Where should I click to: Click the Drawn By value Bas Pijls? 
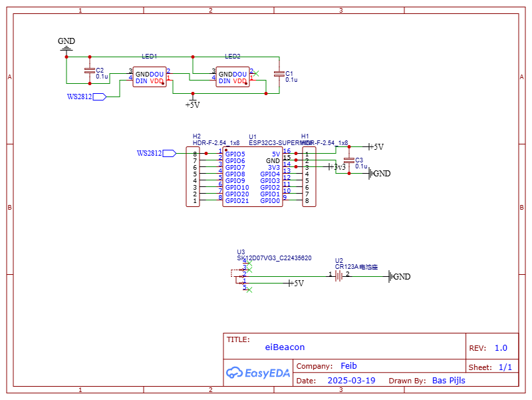[x=448, y=381]
